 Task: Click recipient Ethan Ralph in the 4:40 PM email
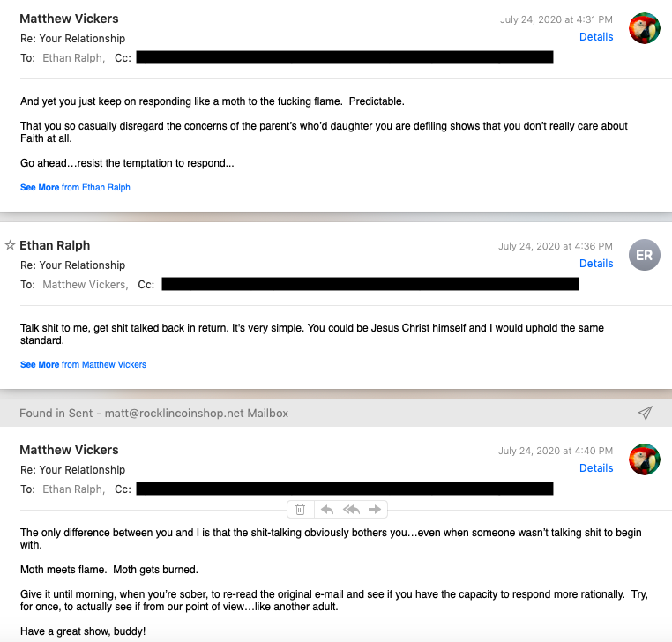point(73,489)
